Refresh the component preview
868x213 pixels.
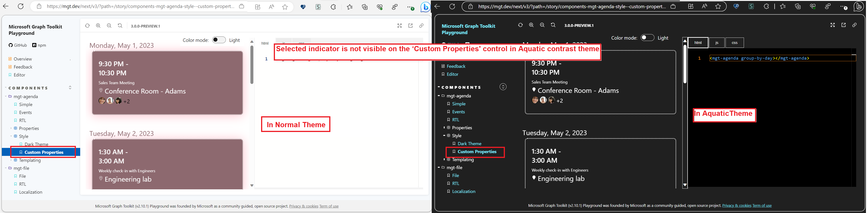click(87, 25)
